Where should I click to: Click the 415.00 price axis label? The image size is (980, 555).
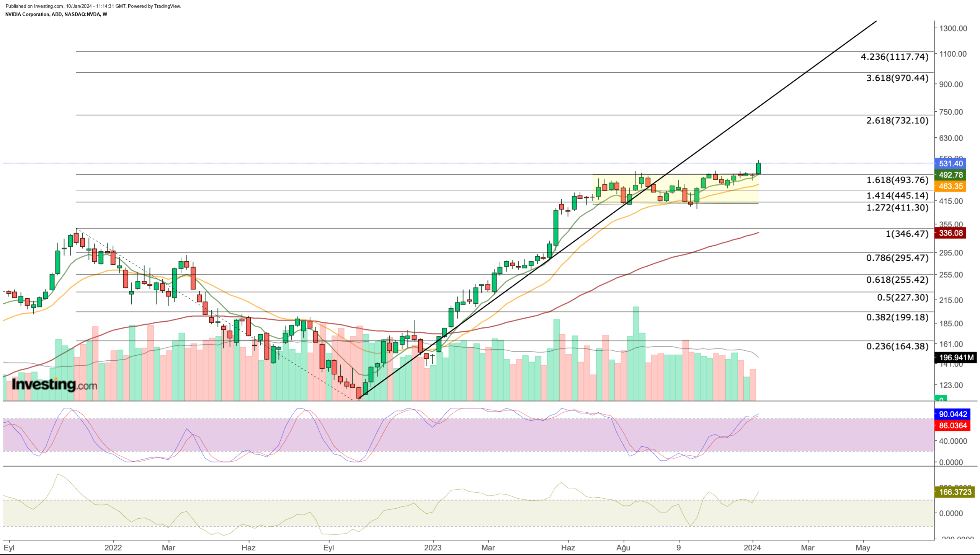coord(951,201)
